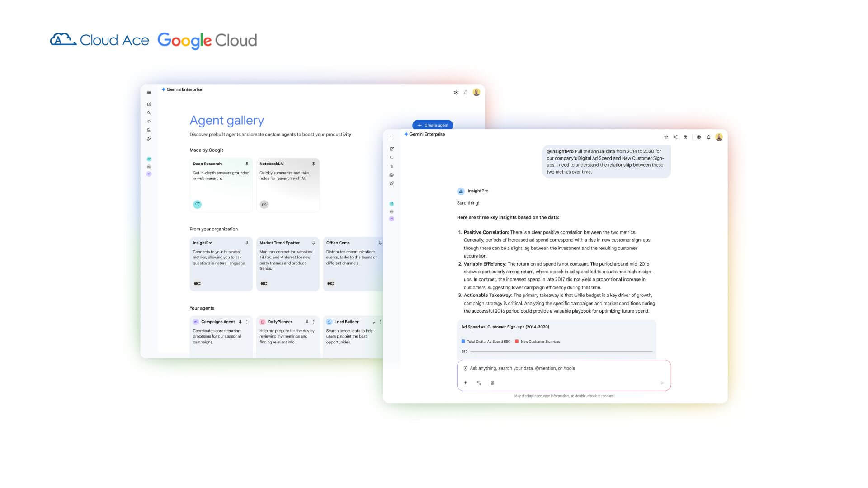Click the Create agent button

(x=433, y=125)
